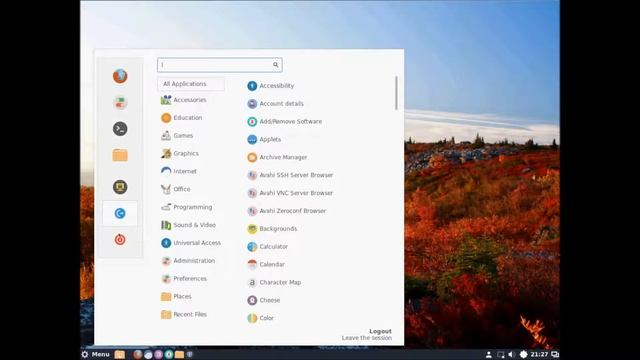640x360 pixels.
Task: Click the show desktop icon beside Menu
Action: (120, 354)
